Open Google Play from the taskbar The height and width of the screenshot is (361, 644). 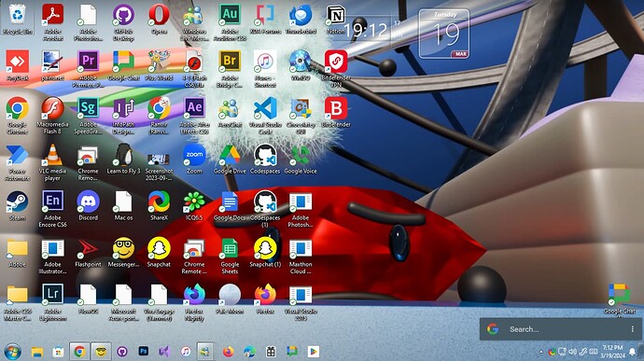[313, 352]
